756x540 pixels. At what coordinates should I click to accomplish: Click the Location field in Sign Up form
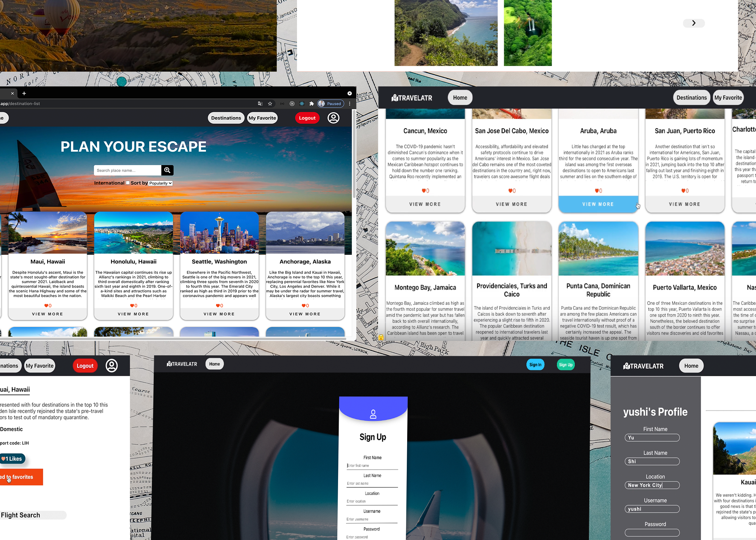coord(372,501)
